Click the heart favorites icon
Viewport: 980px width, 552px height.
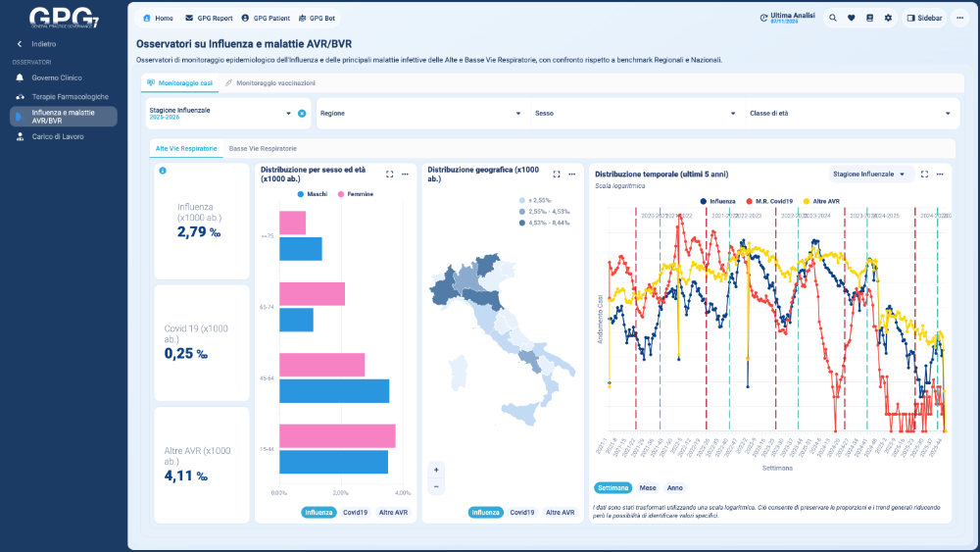[851, 18]
